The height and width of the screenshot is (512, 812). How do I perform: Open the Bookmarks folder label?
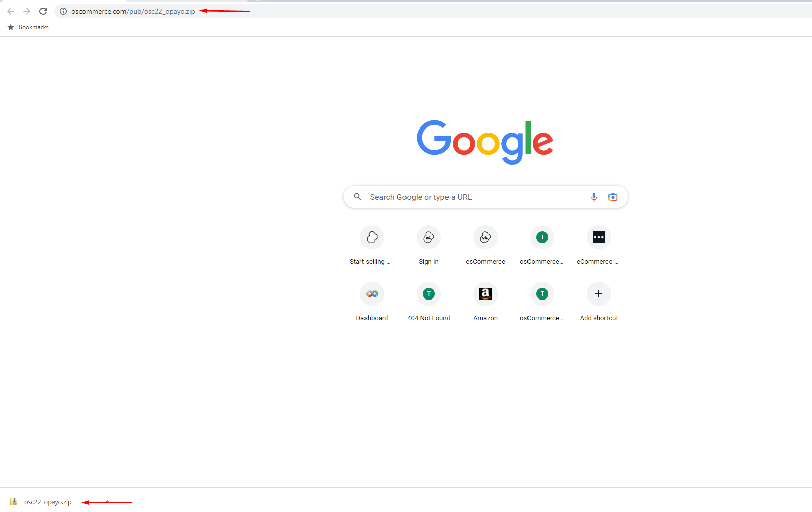[33, 27]
